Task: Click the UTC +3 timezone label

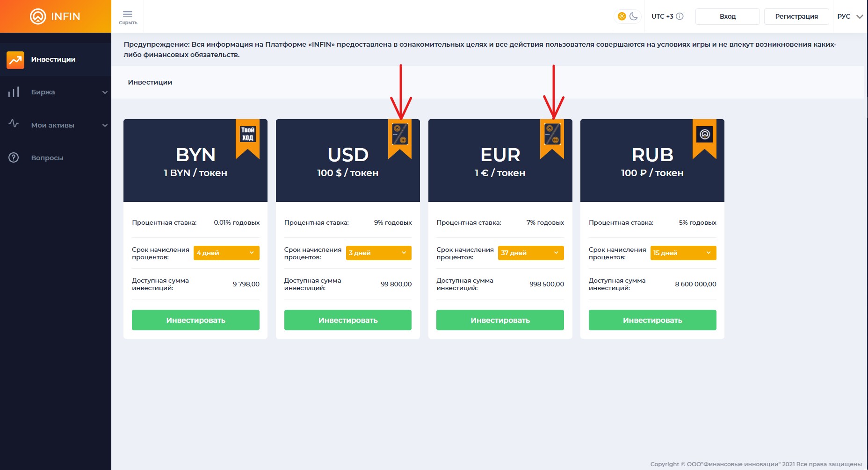Action: (662, 16)
